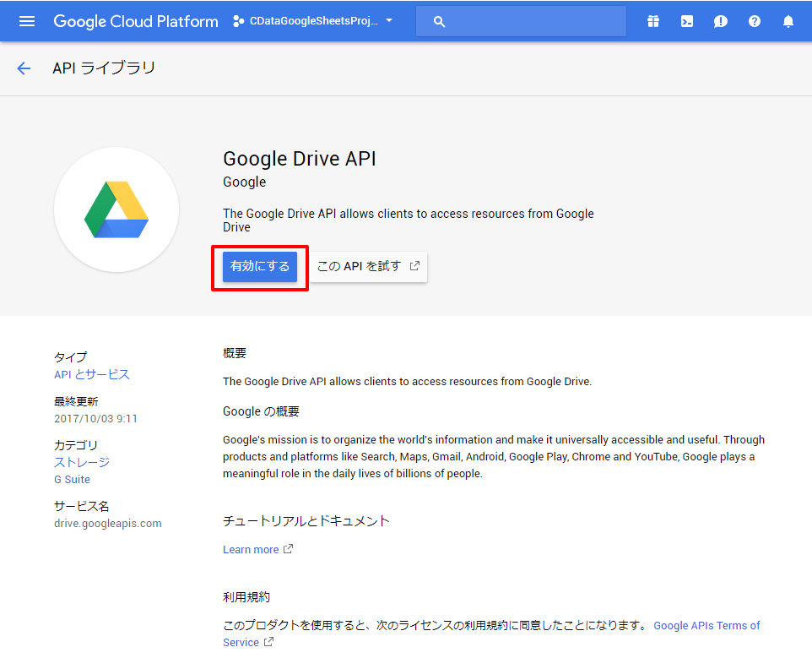Click the カテゴリ label
This screenshot has height=669, width=812.
pos(76,445)
